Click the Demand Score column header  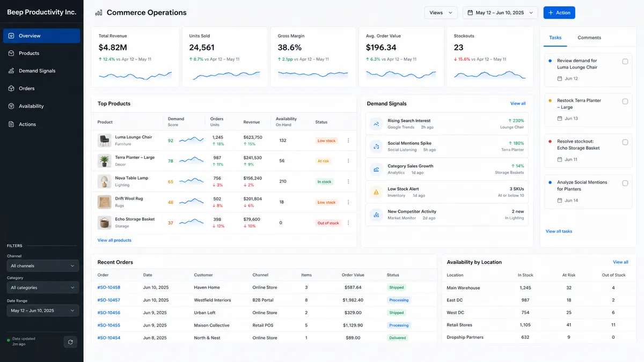tap(176, 122)
